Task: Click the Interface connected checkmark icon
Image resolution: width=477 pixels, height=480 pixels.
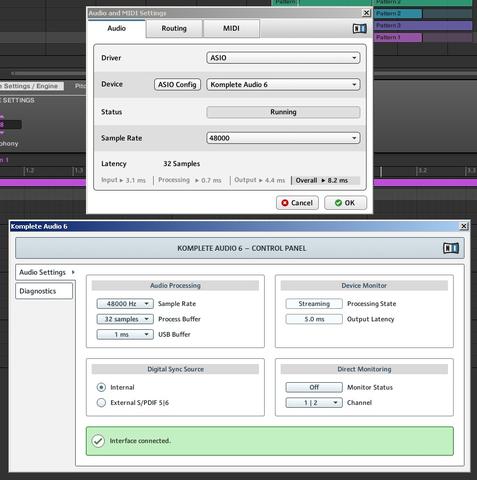Action: (x=98, y=441)
